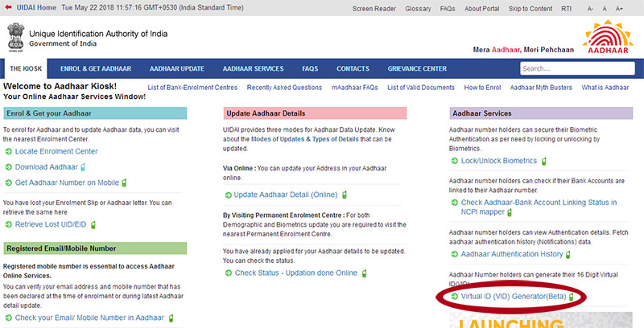Click mobile icon after Update Aadhaar Detail (Online)

(x=345, y=195)
